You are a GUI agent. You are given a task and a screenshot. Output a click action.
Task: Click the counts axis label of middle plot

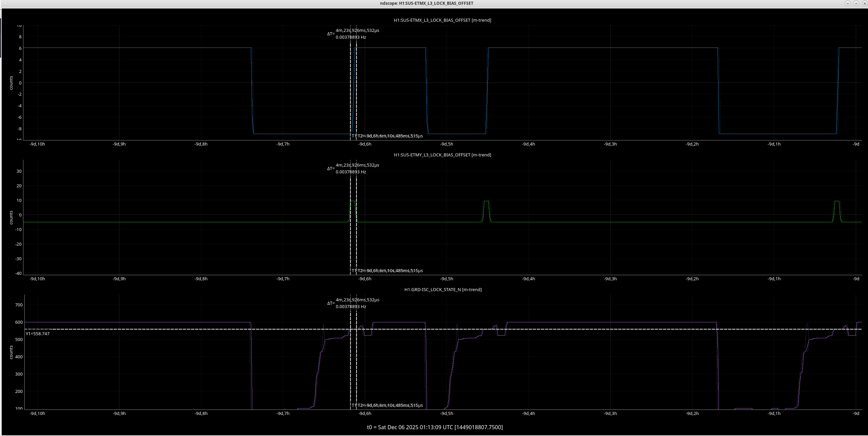11,217
